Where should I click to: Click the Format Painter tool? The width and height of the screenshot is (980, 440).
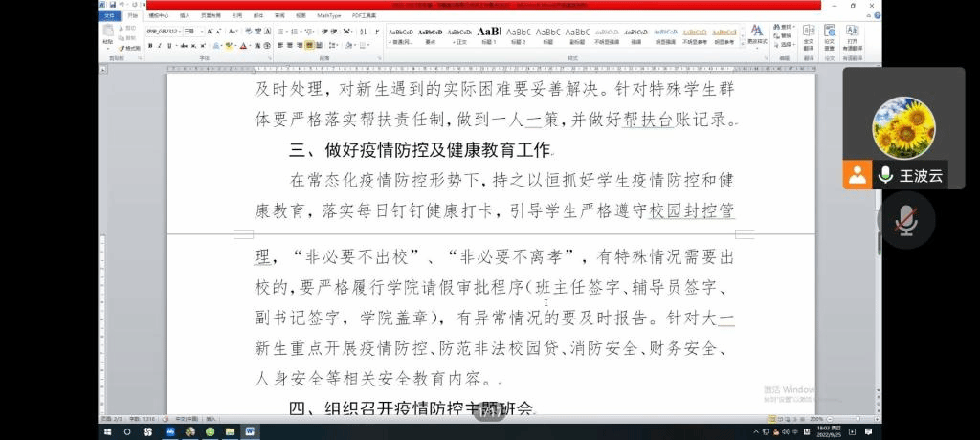coord(128,48)
